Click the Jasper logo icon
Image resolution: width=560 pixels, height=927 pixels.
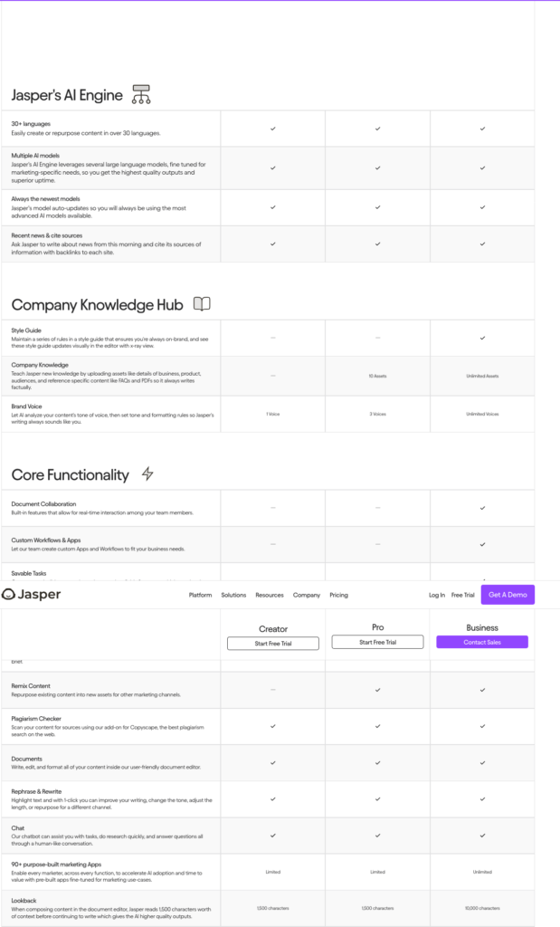tap(8, 594)
